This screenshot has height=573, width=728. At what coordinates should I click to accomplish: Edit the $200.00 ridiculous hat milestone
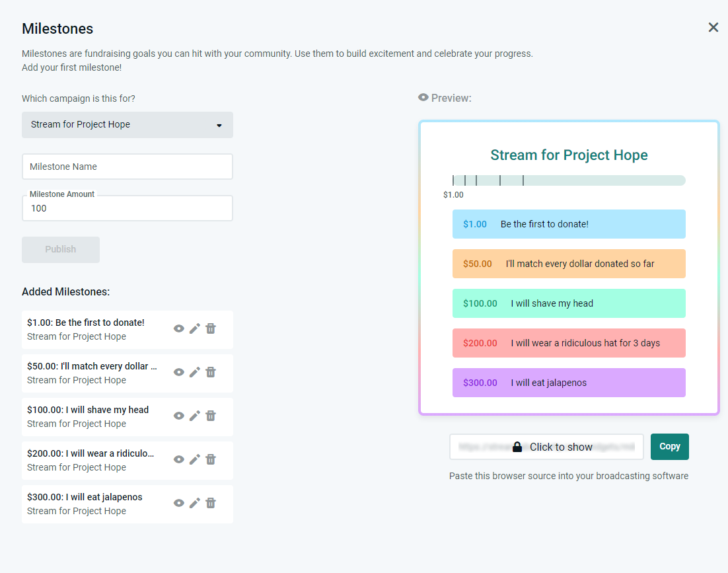click(x=195, y=459)
